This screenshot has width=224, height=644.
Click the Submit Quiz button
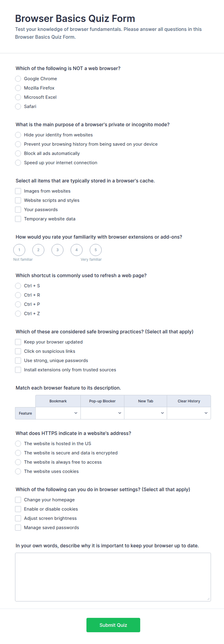(113, 625)
